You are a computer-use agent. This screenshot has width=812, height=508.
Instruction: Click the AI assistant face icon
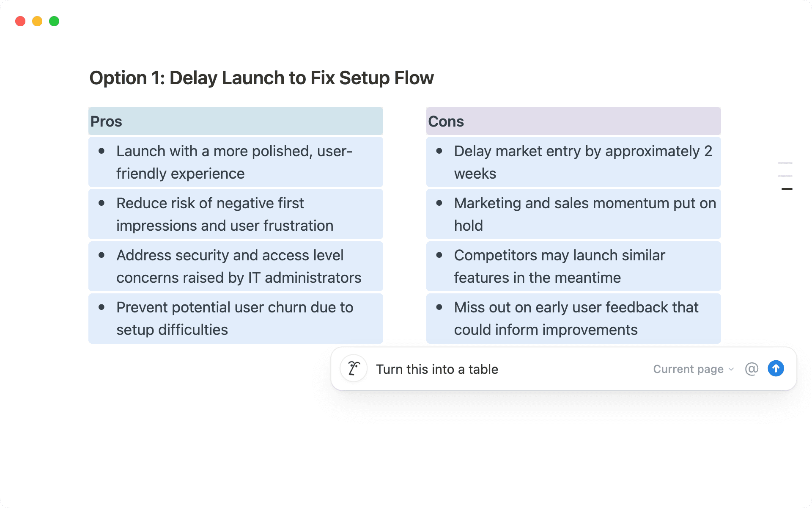(354, 369)
